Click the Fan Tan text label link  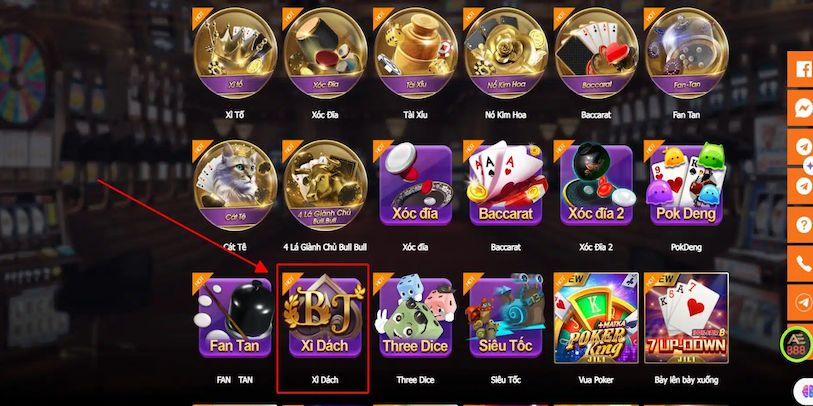pos(686,115)
